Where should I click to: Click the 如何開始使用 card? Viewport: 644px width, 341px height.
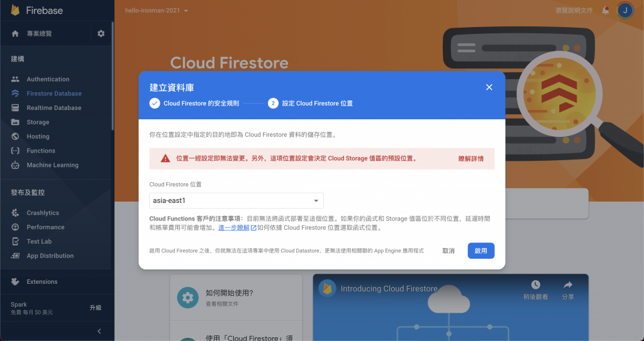pos(236,298)
